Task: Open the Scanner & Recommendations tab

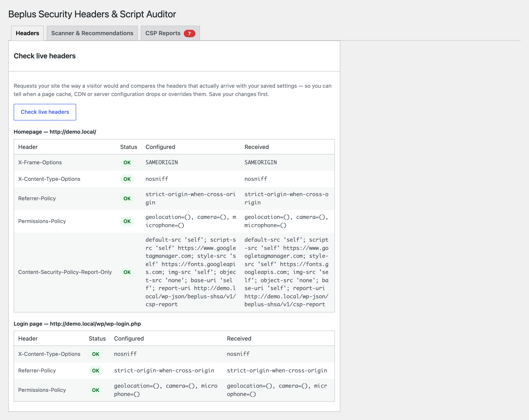Action: click(x=92, y=33)
